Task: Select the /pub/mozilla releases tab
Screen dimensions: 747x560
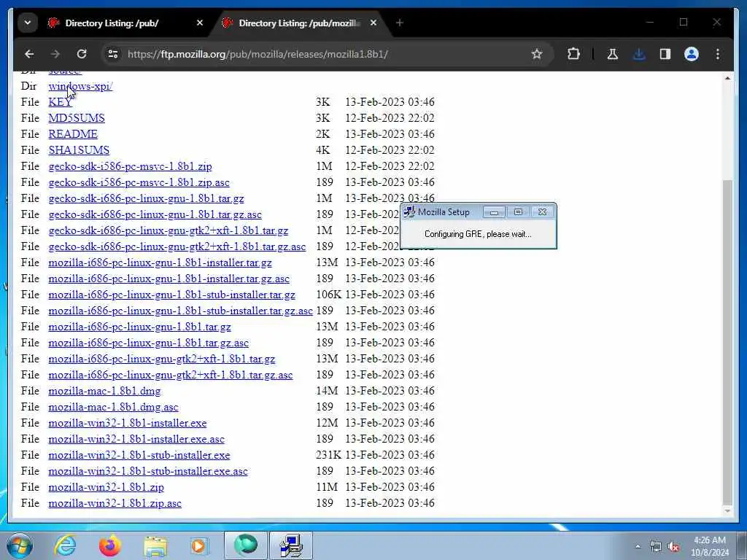Action: pyautogui.click(x=300, y=23)
